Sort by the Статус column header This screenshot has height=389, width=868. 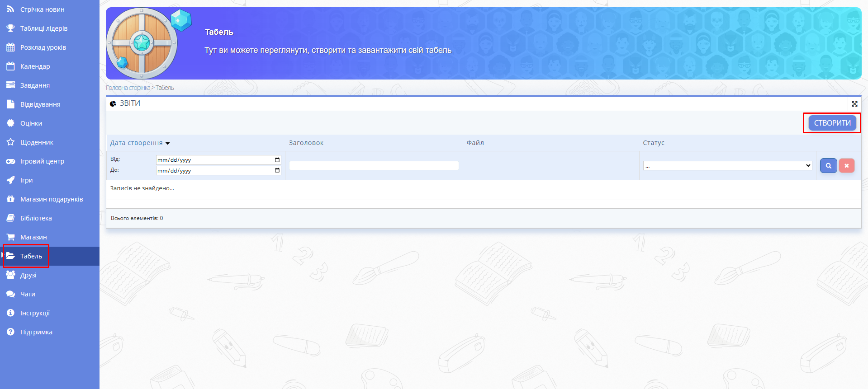[x=653, y=143]
